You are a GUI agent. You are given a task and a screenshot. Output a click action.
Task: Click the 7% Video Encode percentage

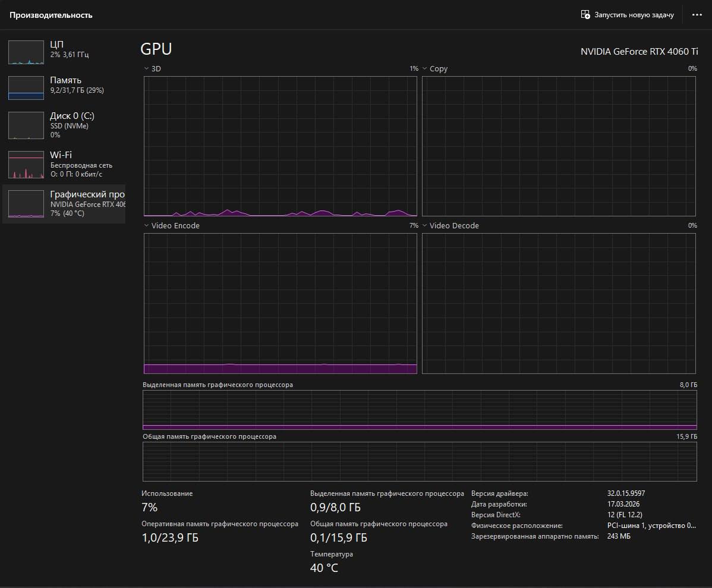click(x=414, y=225)
